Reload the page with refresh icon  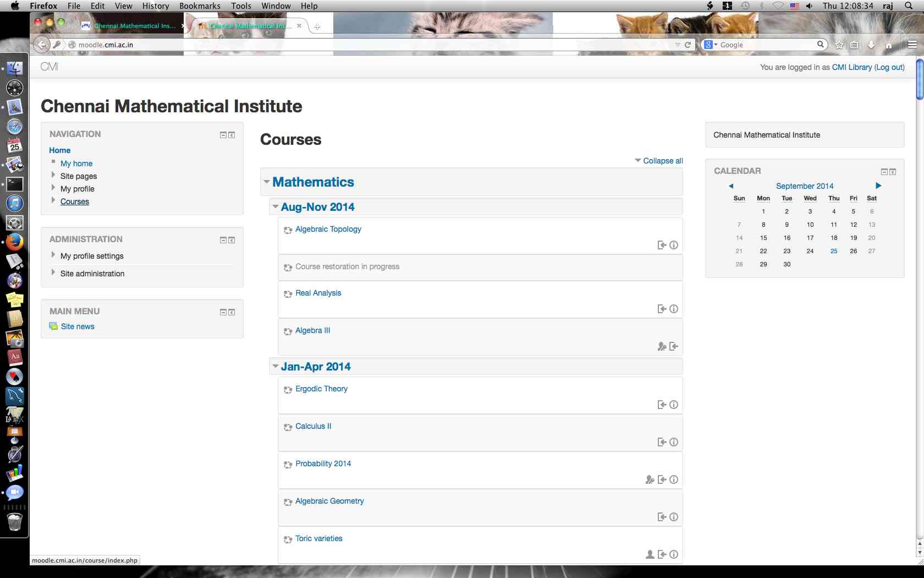pyautogui.click(x=687, y=45)
